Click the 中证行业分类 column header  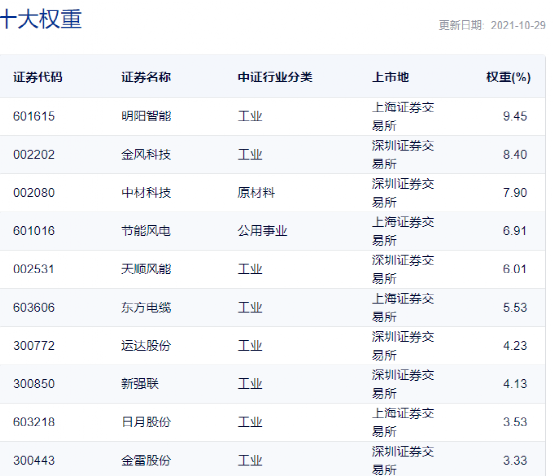(275, 77)
